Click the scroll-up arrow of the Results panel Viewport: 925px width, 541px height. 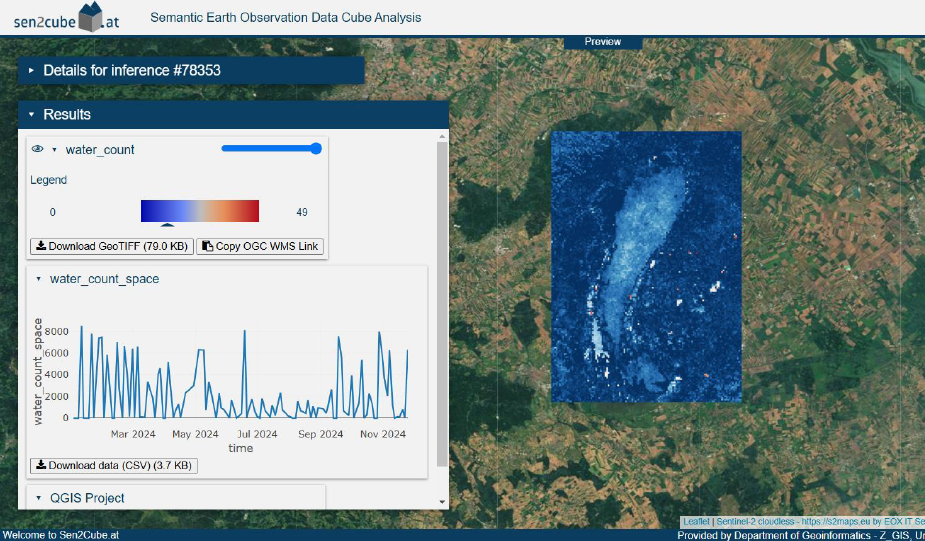(x=442, y=136)
